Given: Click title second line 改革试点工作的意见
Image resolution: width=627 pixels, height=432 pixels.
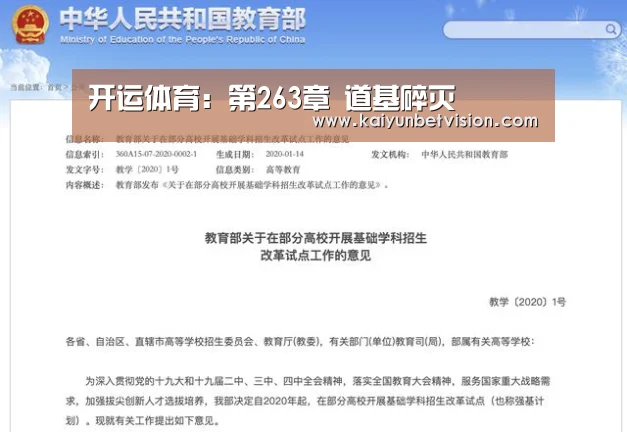Looking at the screenshot, I should pyautogui.click(x=316, y=255).
